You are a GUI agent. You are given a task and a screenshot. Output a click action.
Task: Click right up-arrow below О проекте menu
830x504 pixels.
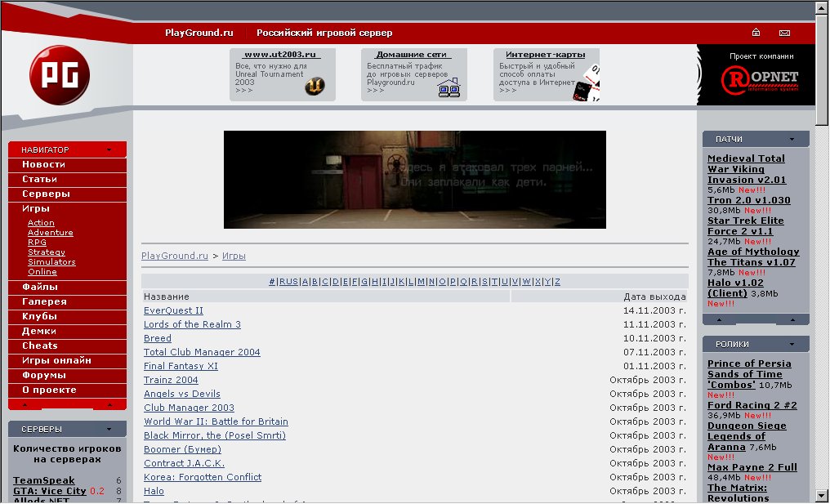[109, 405]
